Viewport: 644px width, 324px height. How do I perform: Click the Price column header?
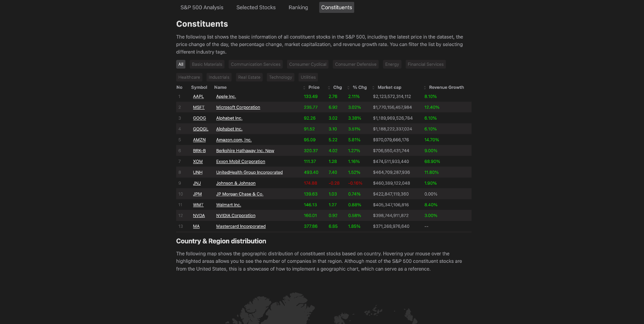coord(314,87)
